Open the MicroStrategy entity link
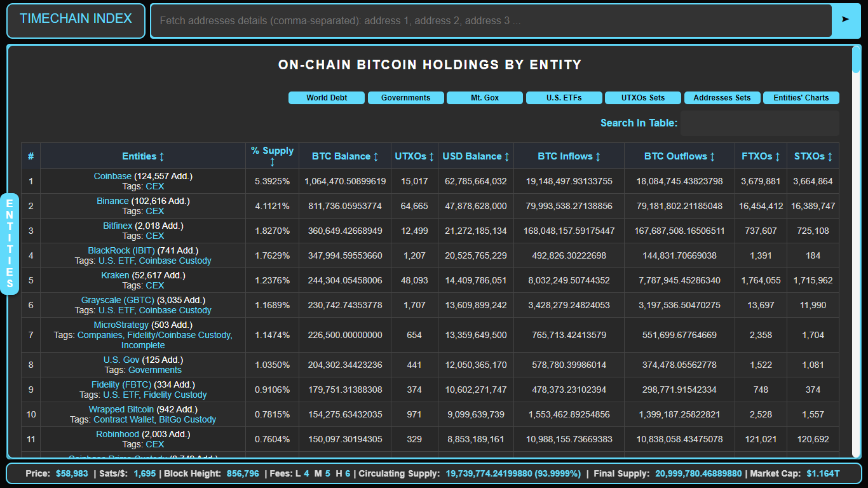Screen dimensions: 868x488 121,325
